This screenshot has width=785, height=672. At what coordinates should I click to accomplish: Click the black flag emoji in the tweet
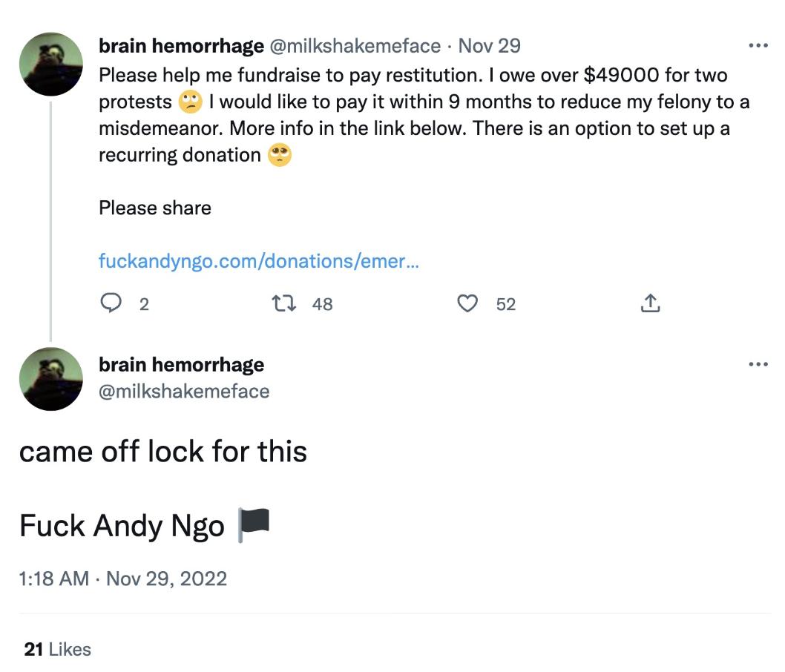pos(254,525)
